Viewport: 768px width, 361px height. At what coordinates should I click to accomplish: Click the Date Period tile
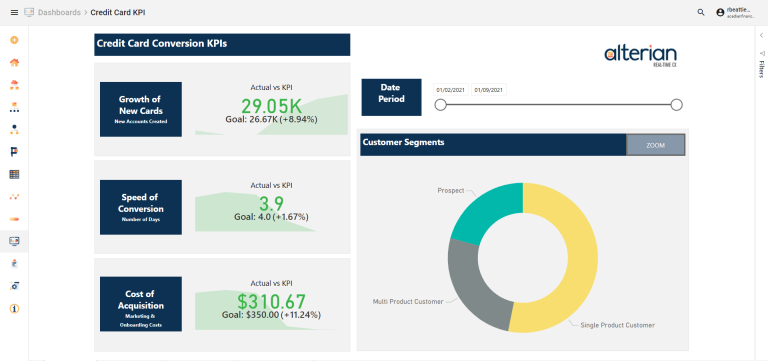[x=391, y=97]
